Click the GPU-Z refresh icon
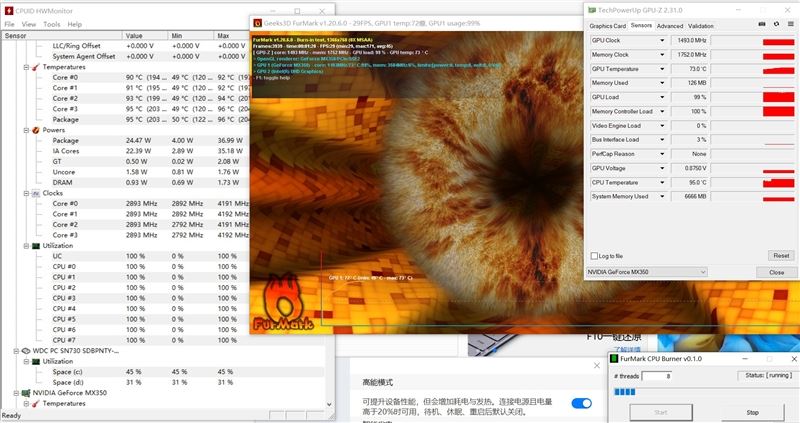 point(776,24)
